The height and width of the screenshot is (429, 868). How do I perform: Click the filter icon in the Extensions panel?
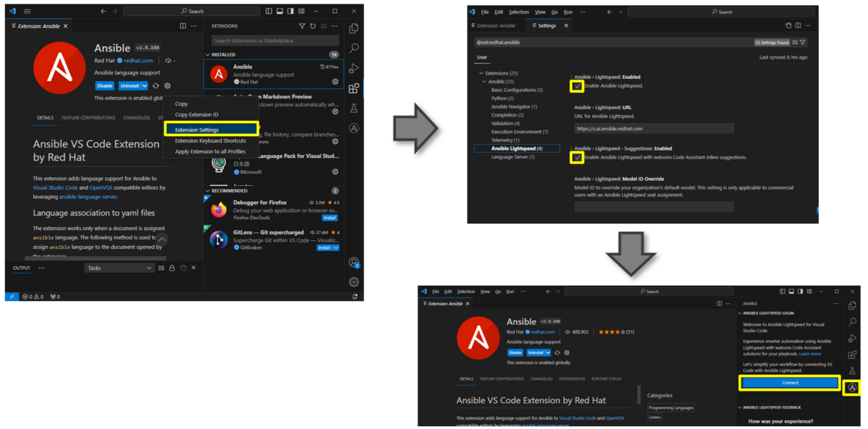pos(302,26)
